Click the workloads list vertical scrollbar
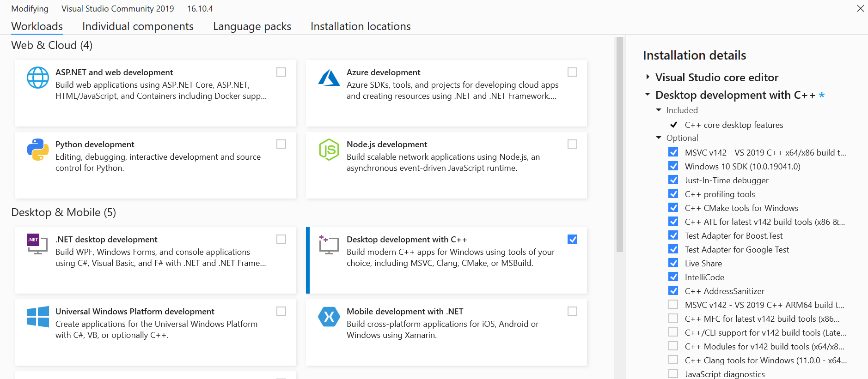Screen dimensions: 868x379 pos(619,144)
